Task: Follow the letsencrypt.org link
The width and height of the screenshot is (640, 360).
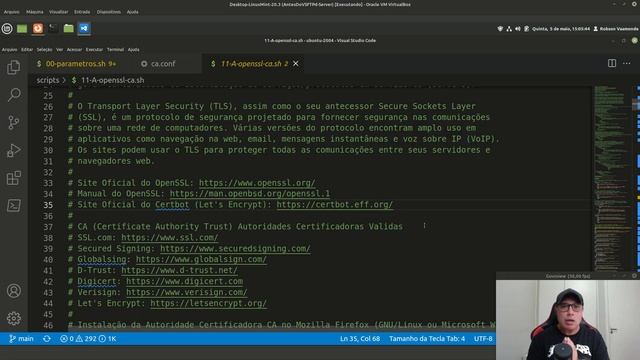Action: pyautogui.click(x=209, y=303)
